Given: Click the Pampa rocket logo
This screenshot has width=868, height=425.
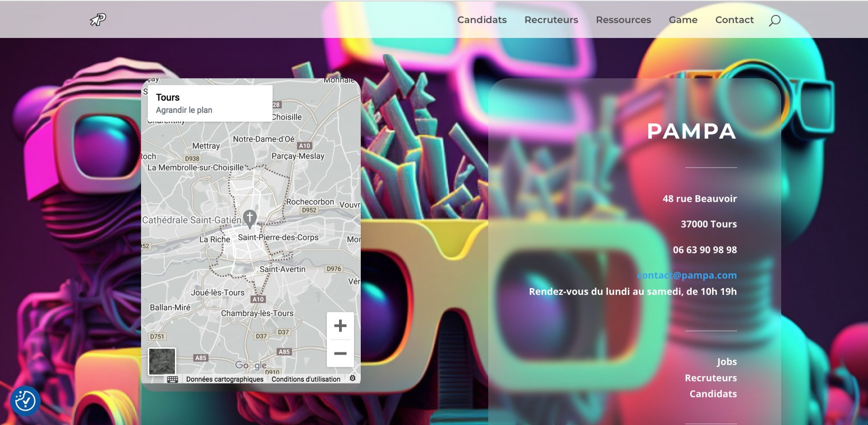Looking at the screenshot, I should click(x=98, y=19).
